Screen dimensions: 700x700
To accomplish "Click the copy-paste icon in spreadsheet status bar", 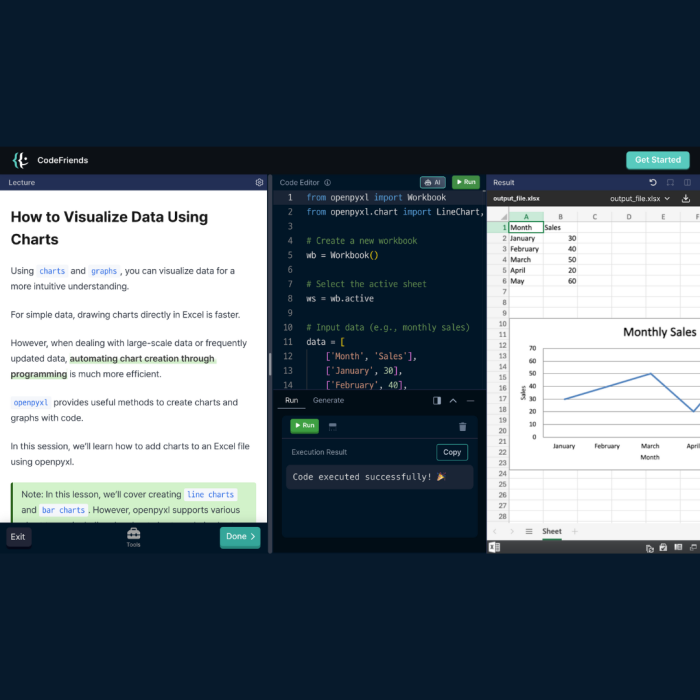I will point(650,548).
